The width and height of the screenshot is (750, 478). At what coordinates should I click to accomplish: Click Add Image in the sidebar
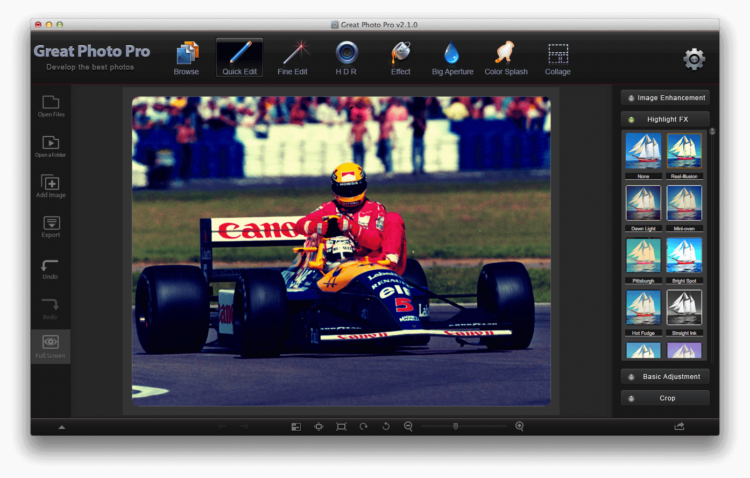51,186
